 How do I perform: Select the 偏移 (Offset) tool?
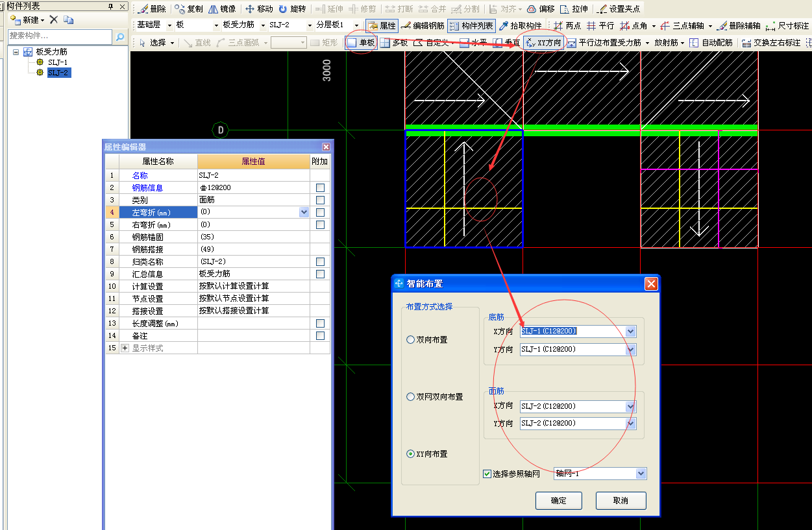click(x=541, y=9)
